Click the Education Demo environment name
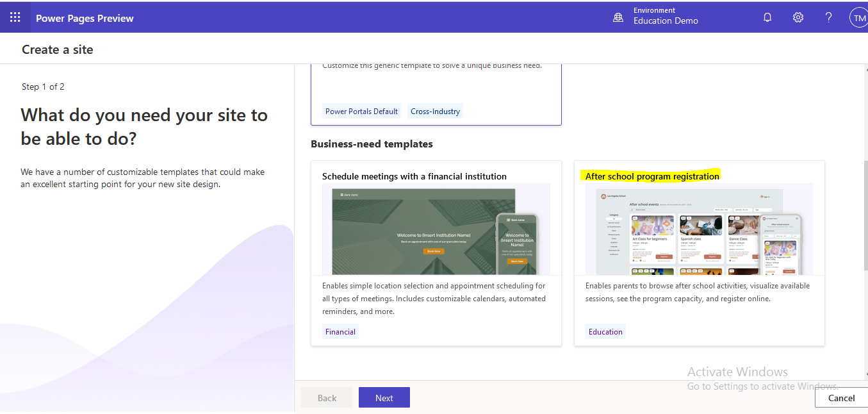The image size is (868, 414). (x=666, y=21)
